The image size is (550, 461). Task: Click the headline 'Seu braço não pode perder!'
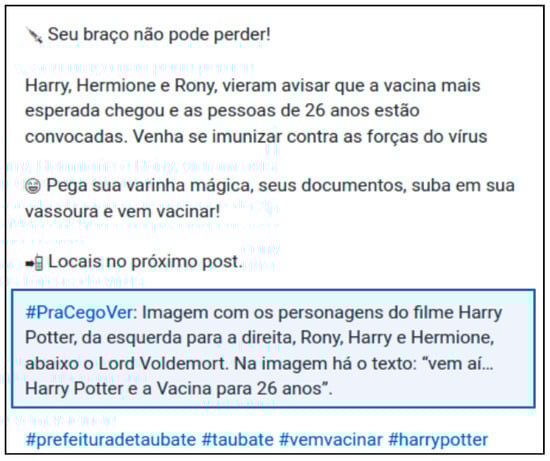click(x=159, y=34)
